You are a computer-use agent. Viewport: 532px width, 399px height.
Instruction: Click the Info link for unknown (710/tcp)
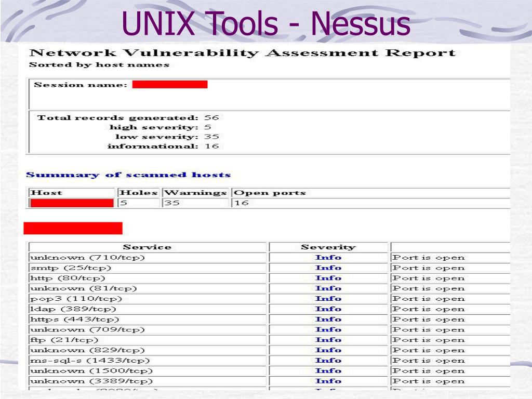(328, 258)
